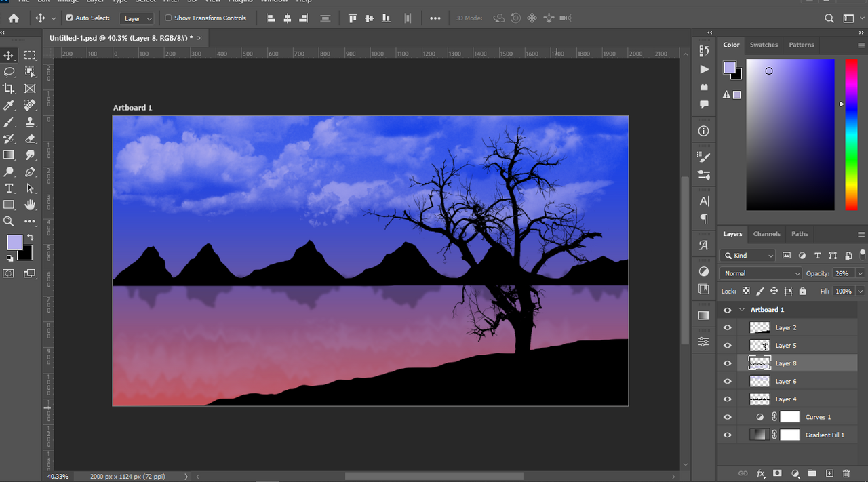Switch to the Channels tab
This screenshot has width=868, height=482.
pyautogui.click(x=766, y=234)
